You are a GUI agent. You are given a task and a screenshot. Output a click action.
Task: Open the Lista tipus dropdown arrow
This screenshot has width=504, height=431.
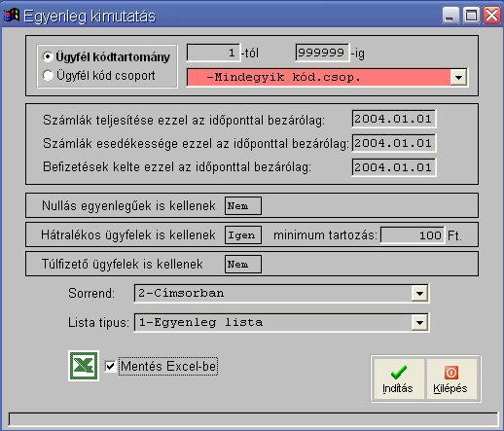(419, 323)
